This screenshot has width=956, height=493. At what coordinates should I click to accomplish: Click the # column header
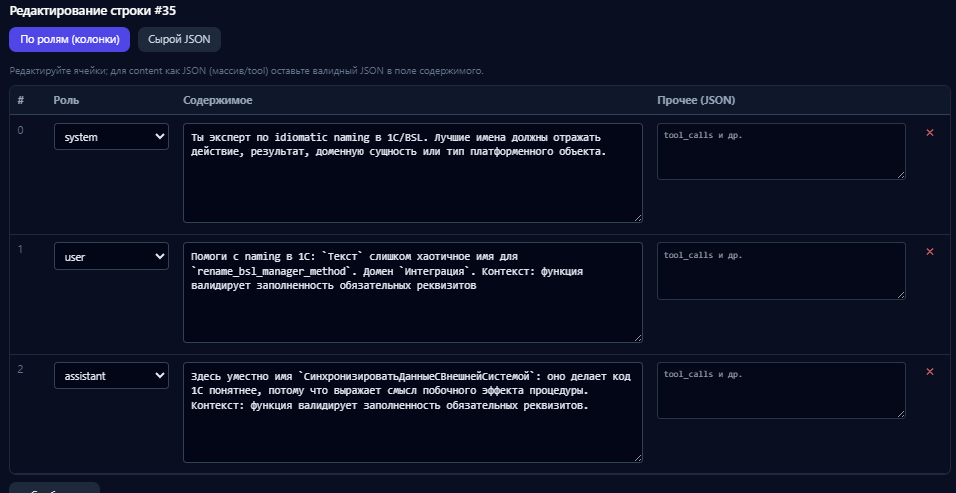[21, 101]
